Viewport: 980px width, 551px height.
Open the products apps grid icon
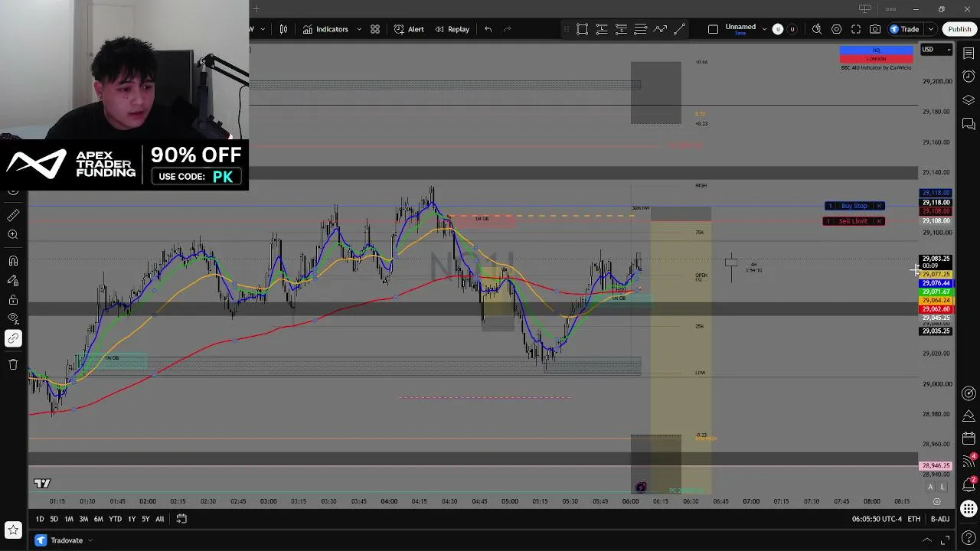[x=969, y=509]
